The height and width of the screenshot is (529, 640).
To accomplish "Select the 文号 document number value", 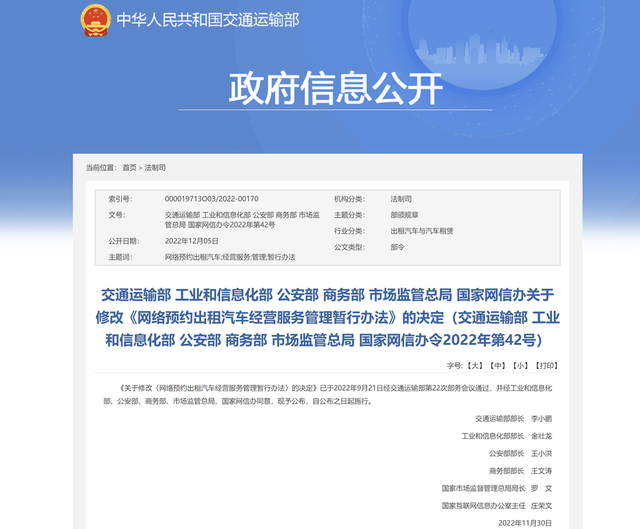I will tap(242, 220).
